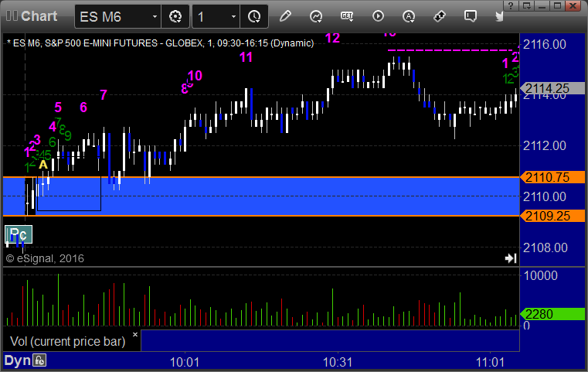Expand the interval dropdown arrow beside 1
This screenshot has height=372, width=588.
233,16
